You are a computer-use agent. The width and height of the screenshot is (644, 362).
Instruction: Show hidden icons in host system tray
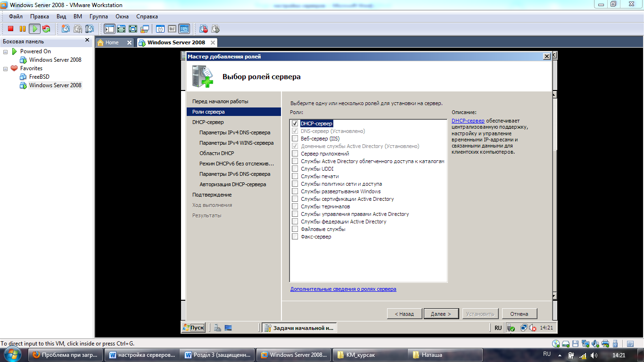[x=560, y=355]
